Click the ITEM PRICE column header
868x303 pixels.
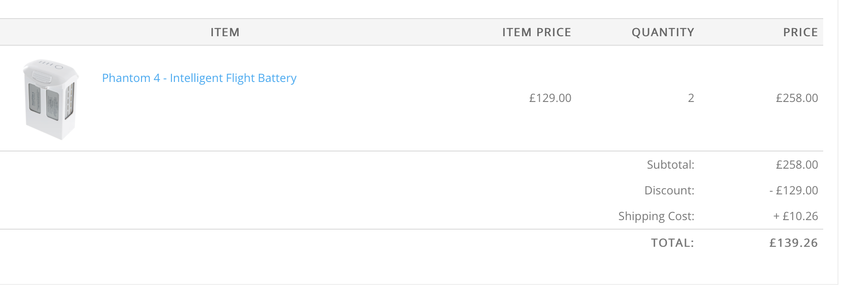536,32
